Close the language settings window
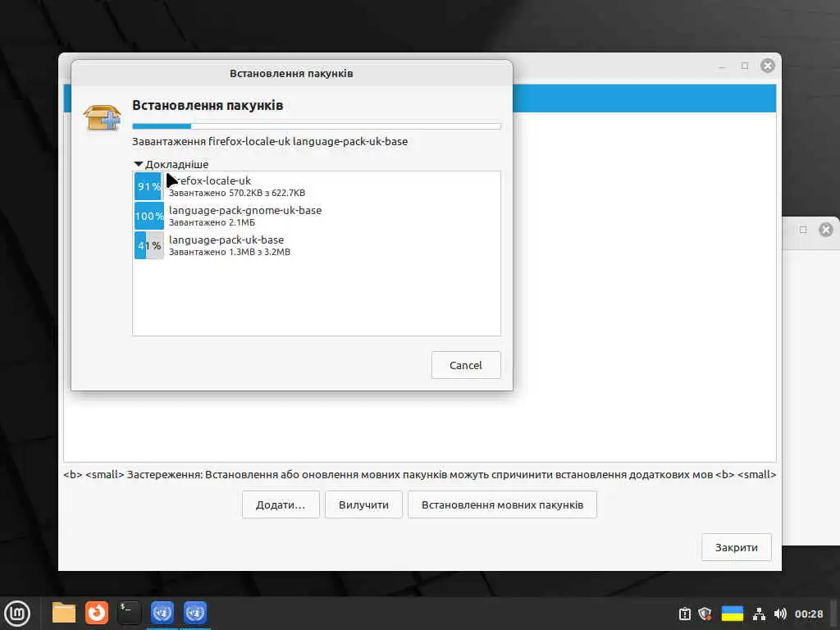The image size is (840, 630). pos(767,66)
